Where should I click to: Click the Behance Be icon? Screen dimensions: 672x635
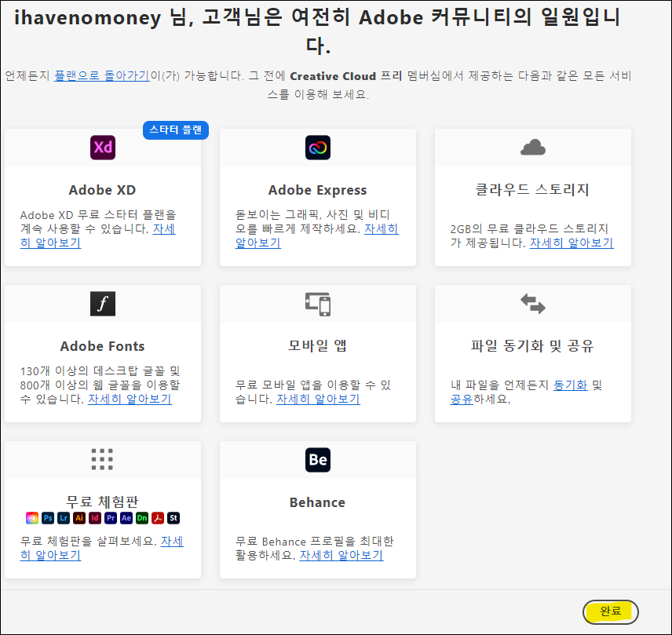point(318,460)
